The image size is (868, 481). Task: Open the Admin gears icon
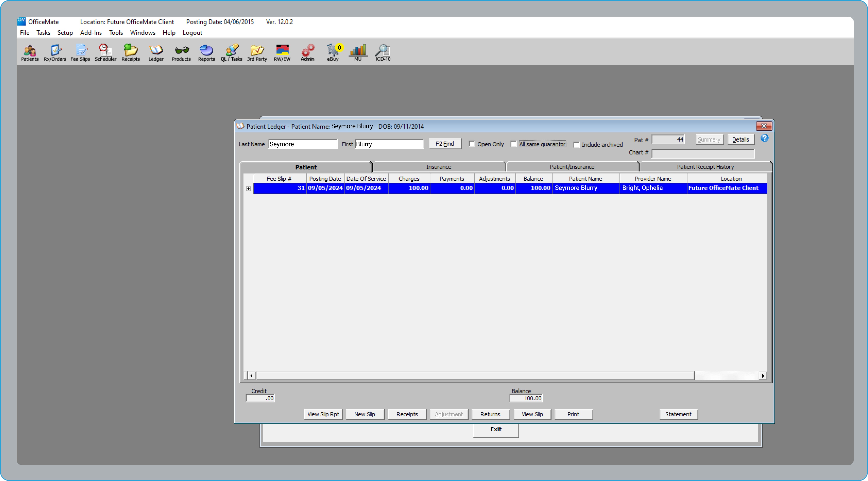(x=307, y=53)
